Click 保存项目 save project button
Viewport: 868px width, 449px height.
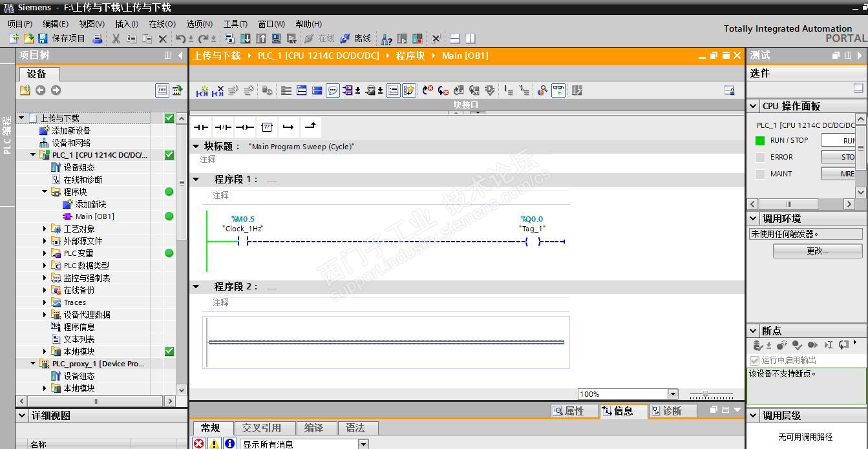tap(61, 39)
